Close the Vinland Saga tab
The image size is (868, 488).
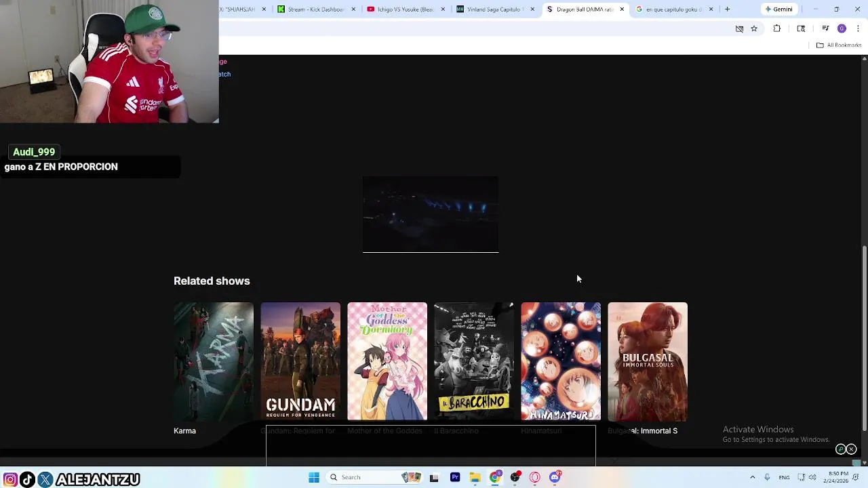click(x=532, y=9)
